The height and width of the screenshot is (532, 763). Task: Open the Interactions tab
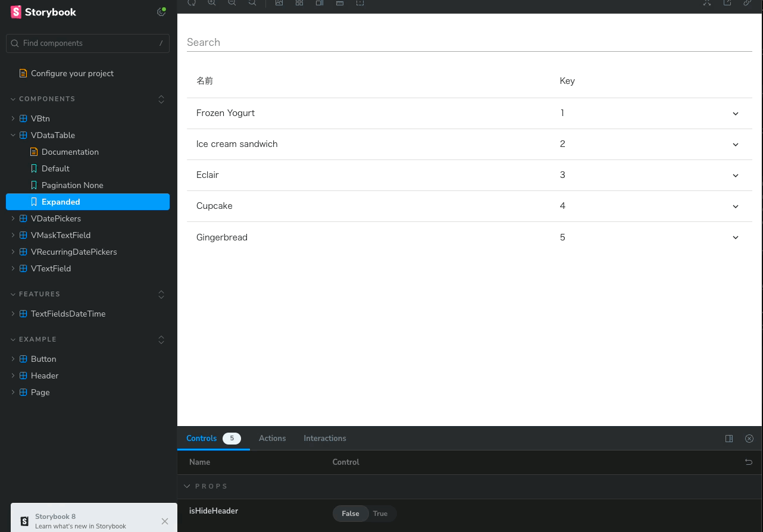324,438
